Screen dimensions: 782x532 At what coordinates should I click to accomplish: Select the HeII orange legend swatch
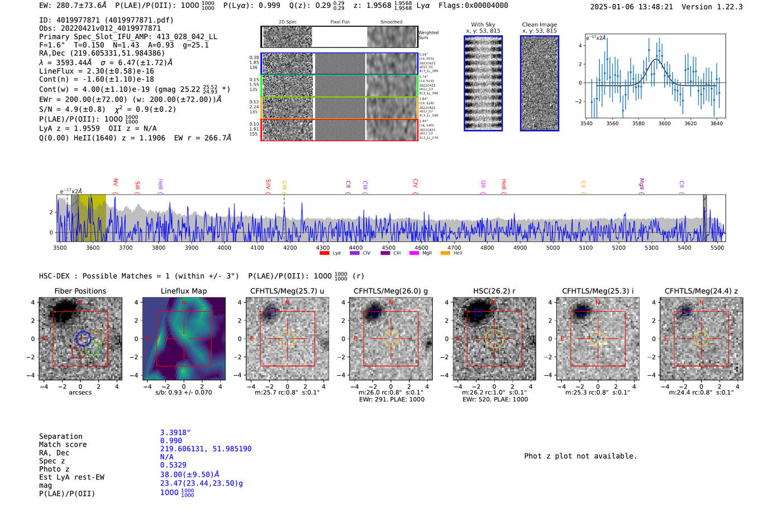point(445,253)
